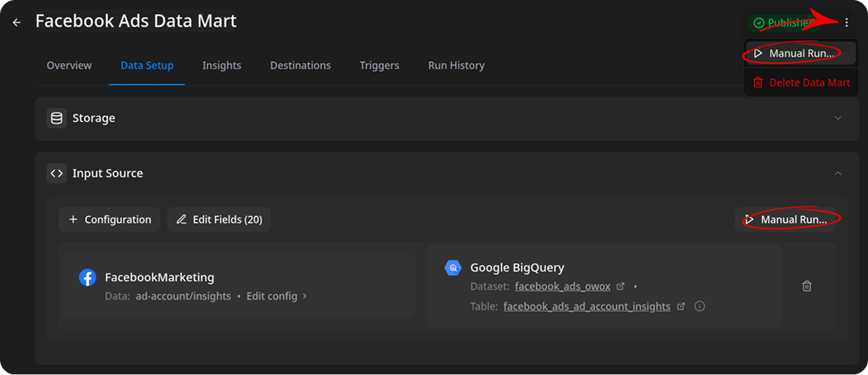This screenshot has height=375, width=868.
Task: Click the Facebook logo icon
Action: coord(87,277)
